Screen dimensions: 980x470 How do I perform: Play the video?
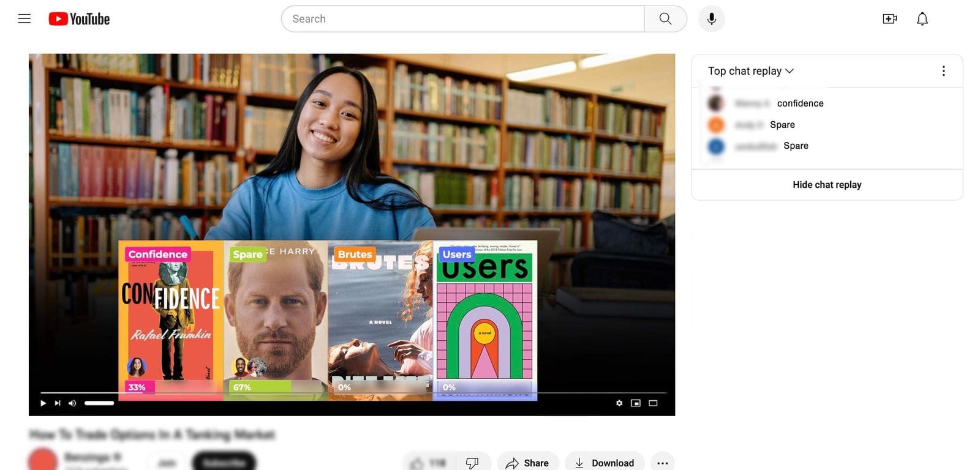pos(43,403)
